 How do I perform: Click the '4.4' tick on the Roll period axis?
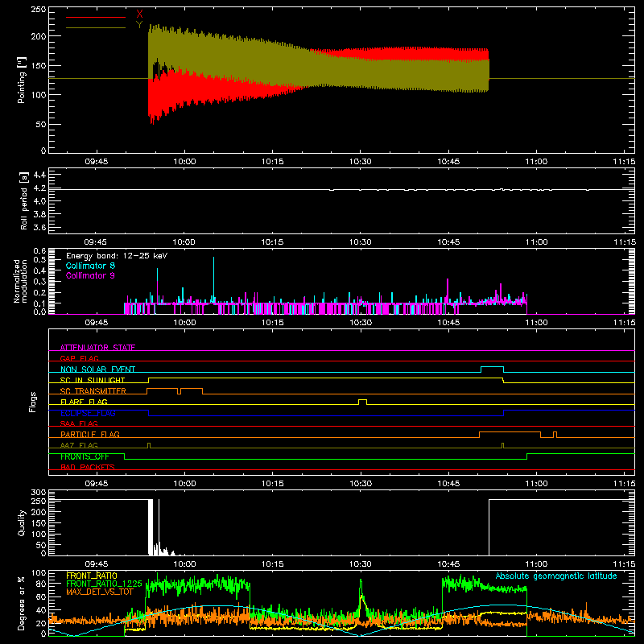point(39,175)
